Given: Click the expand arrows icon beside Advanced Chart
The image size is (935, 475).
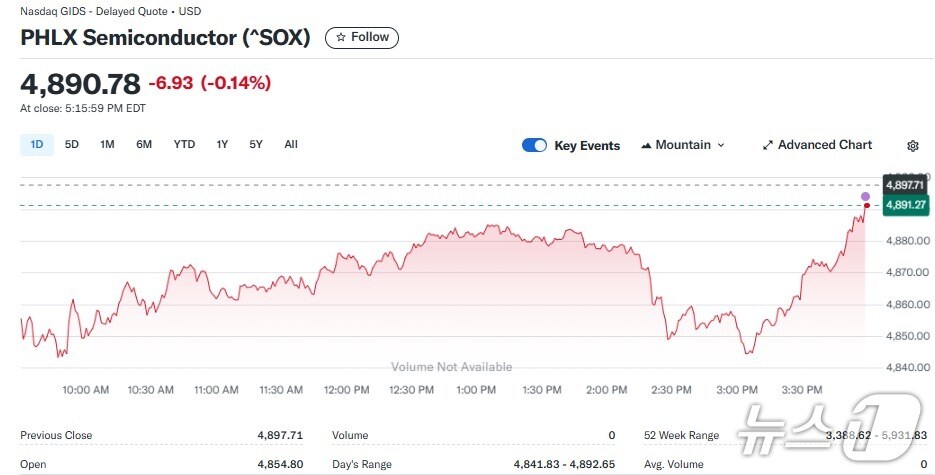Looking at the screenshot, I should click(768, 145).
